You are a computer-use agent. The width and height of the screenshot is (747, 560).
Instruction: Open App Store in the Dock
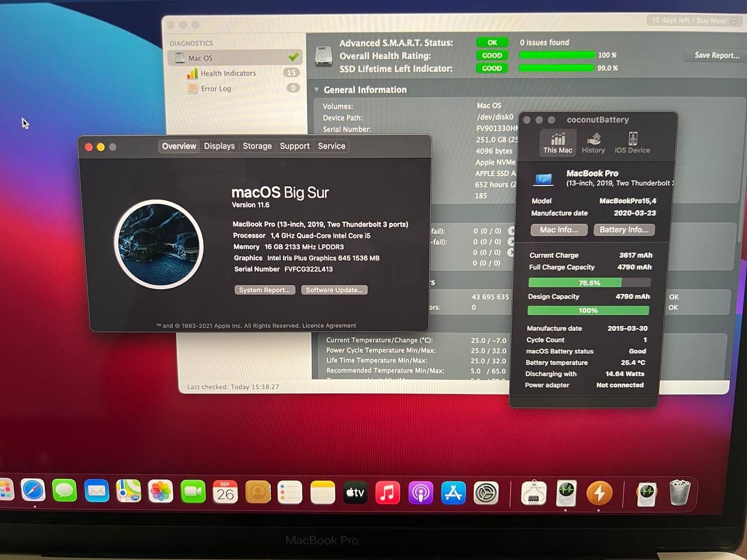(x=453, y=493)
